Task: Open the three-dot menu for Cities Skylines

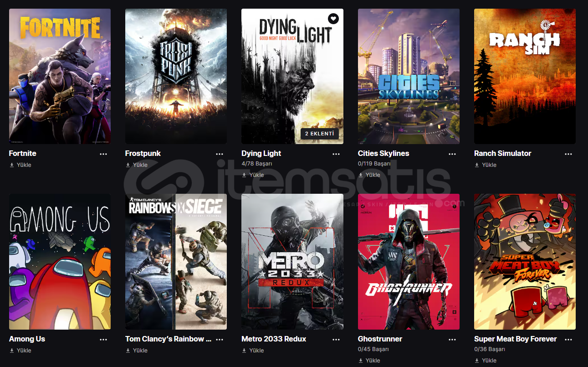Action: [452, 154]
